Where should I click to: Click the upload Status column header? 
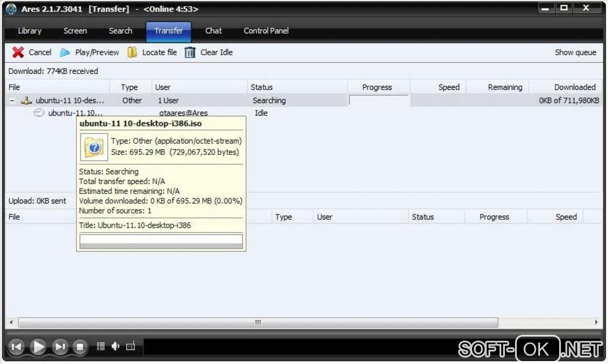click(436, 217)
